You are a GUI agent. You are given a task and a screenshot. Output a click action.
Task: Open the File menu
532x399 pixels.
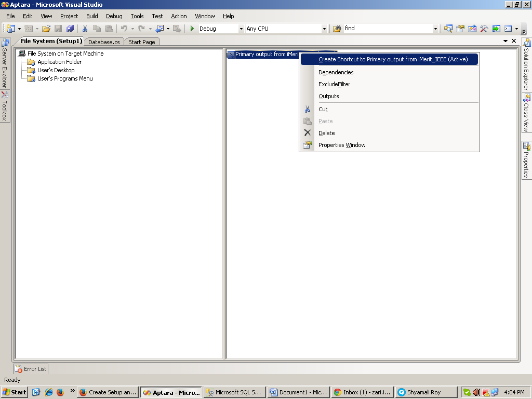[x=10, y=16]
